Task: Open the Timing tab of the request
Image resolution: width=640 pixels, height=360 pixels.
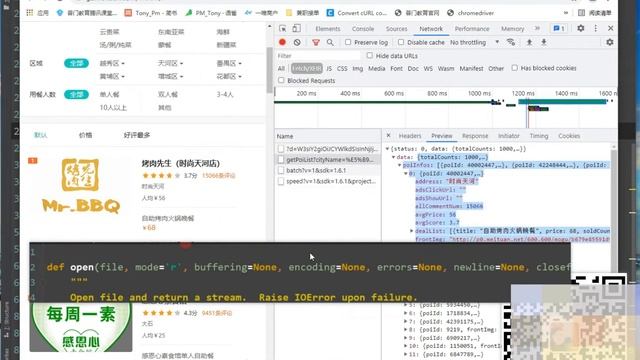Action: (539, 136)
